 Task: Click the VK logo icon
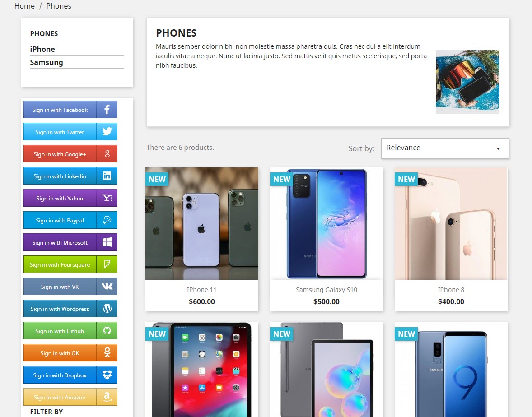tap(107, 287)
